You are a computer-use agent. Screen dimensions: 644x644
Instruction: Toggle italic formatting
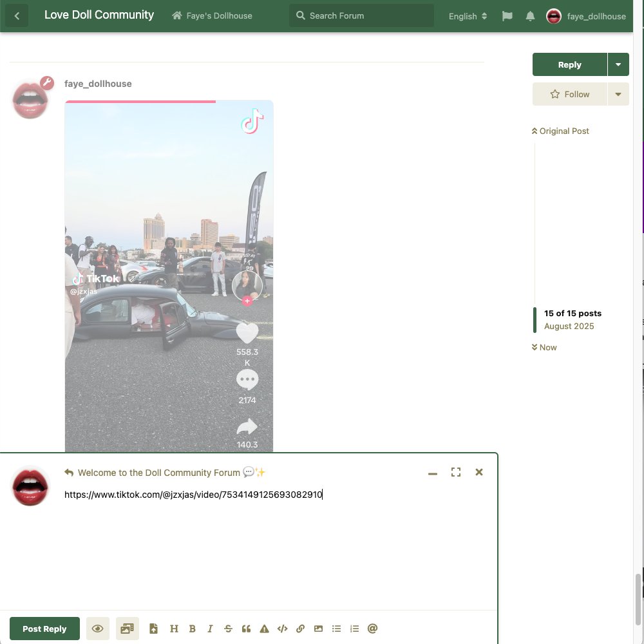point(210,629)
